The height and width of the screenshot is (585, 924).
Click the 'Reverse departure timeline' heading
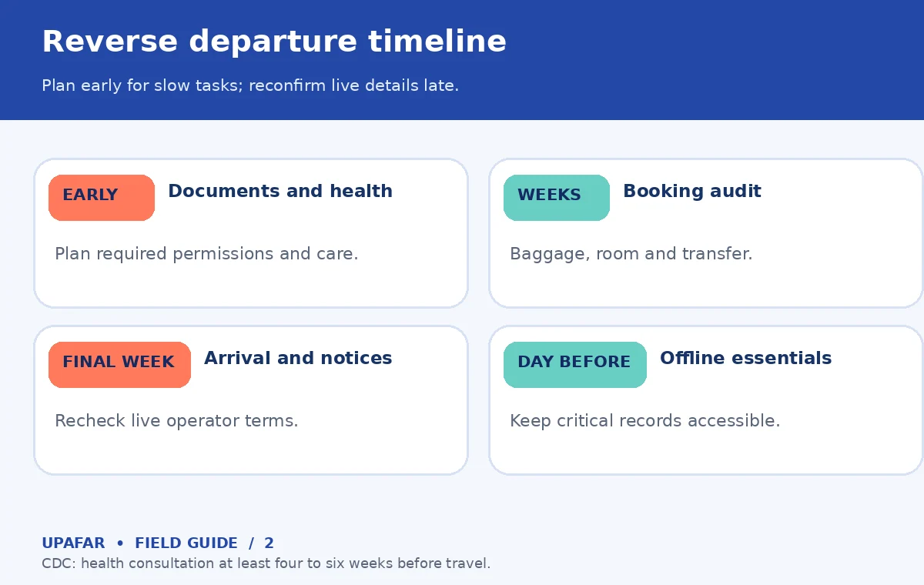(x=274, y=42)
